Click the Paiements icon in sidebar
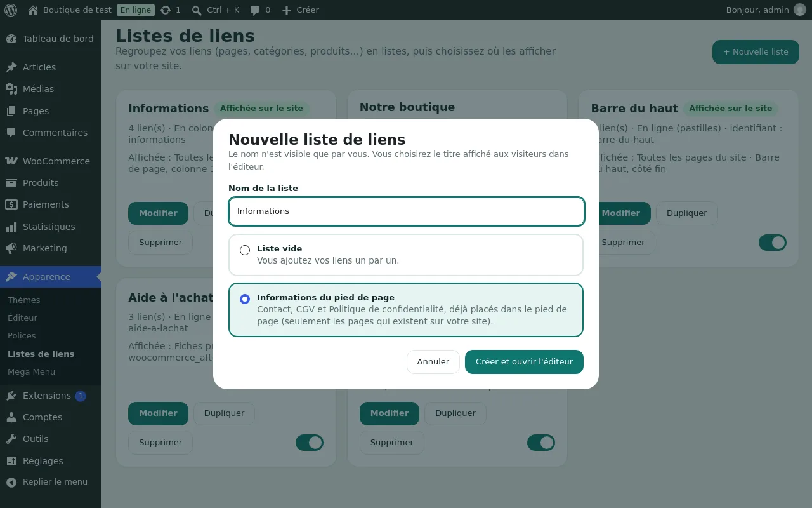 point(11,204)
